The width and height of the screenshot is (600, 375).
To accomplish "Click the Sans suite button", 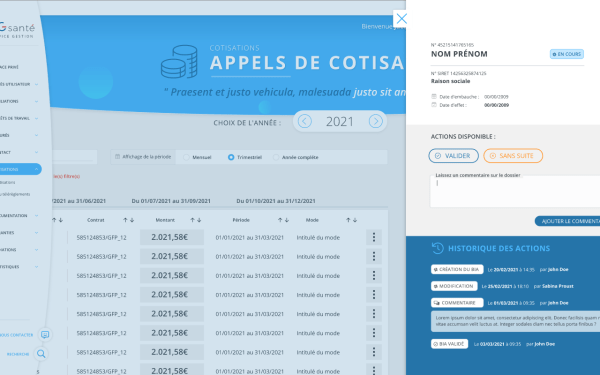I will coord(513,156).
